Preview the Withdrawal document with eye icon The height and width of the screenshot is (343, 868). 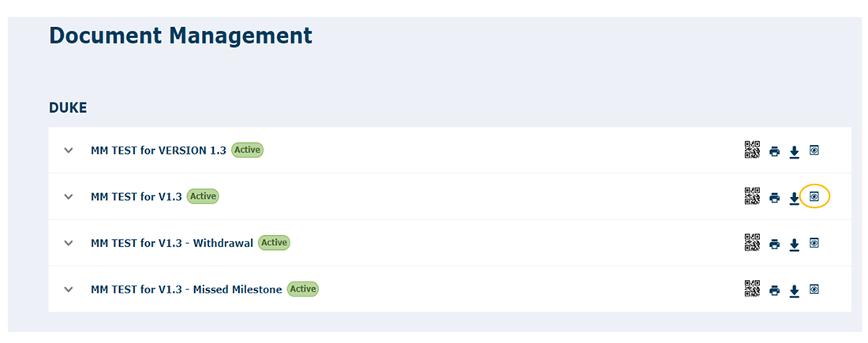[814, 242]
